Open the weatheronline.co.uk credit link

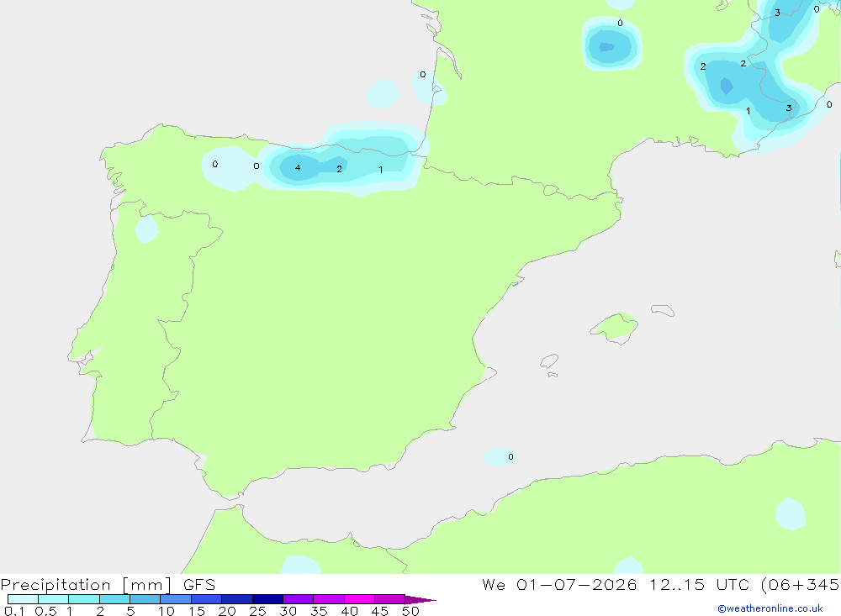pos(770,608)
